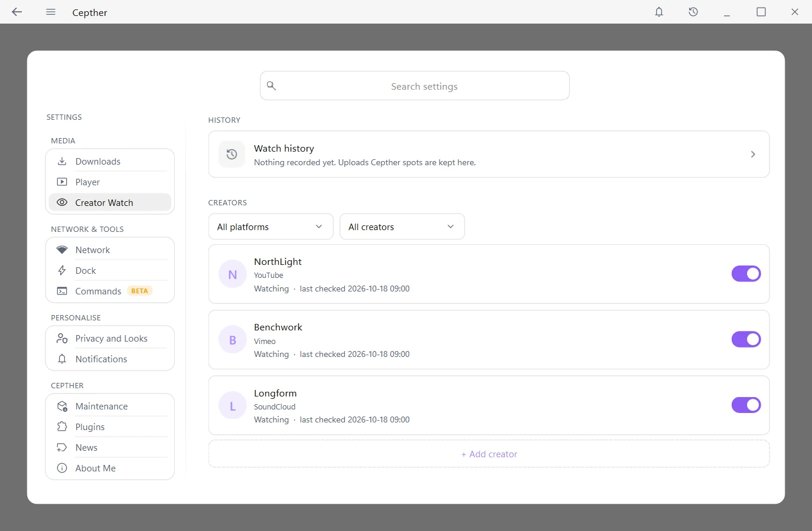Open the hamburger menu icon
The height and width of the screenshot is (531, 812).
[51, 12]
